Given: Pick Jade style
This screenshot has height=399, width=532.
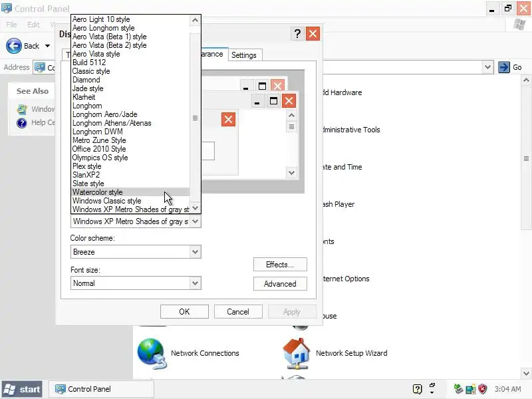Looking at the screenshot, I should point(130,88).
